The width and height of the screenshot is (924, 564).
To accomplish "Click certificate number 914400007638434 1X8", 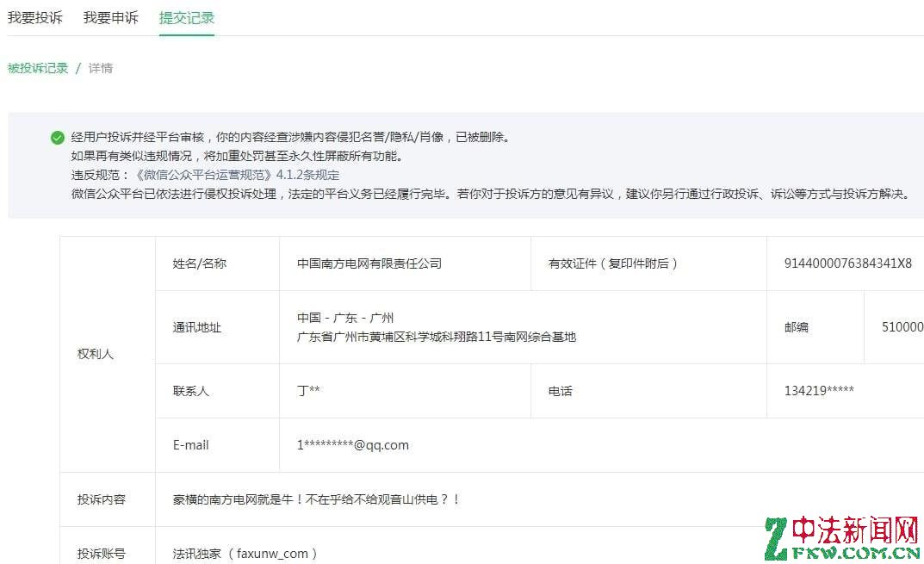I will click(x=847, y=263).
